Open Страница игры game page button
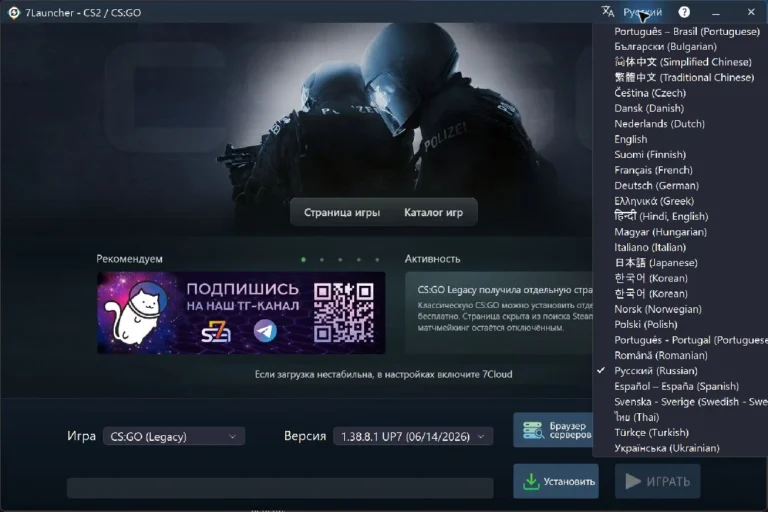 click(x=342, y=212)
